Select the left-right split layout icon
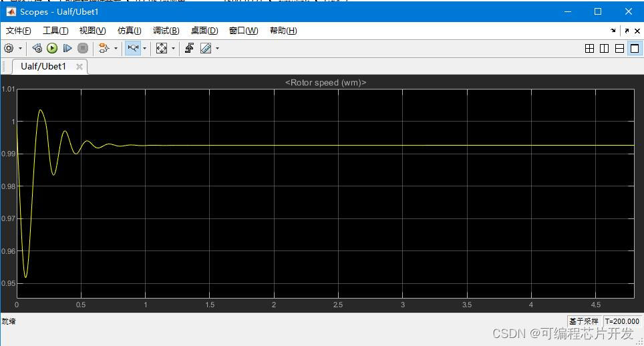The height and width of the screenshot is (346, 644). click(604, 49)
